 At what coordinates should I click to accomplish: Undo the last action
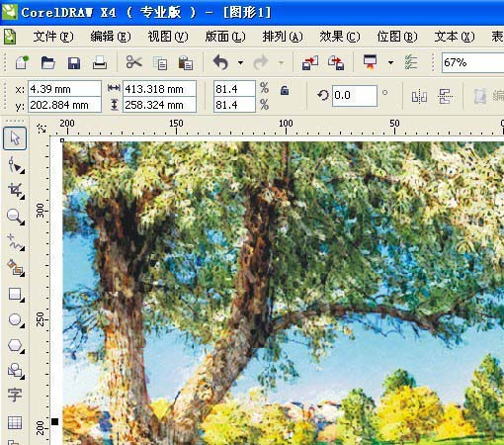[220, 62]
